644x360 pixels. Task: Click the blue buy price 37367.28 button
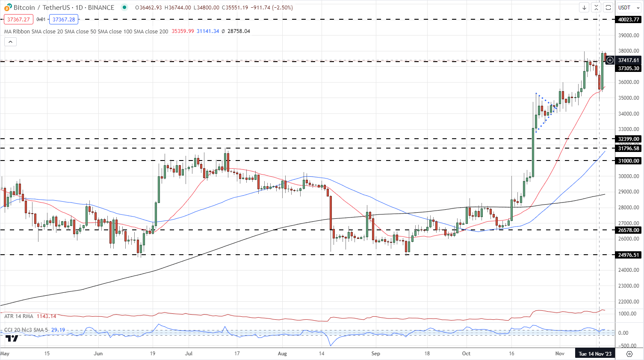64,19
